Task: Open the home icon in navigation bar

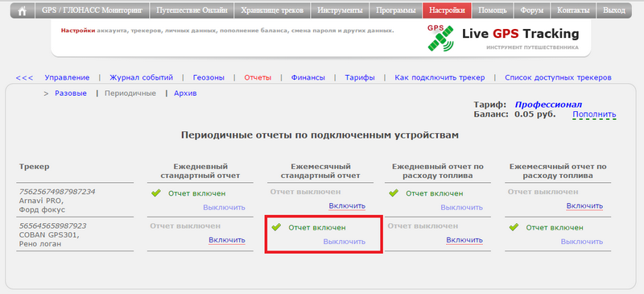Action: (23, 10)
